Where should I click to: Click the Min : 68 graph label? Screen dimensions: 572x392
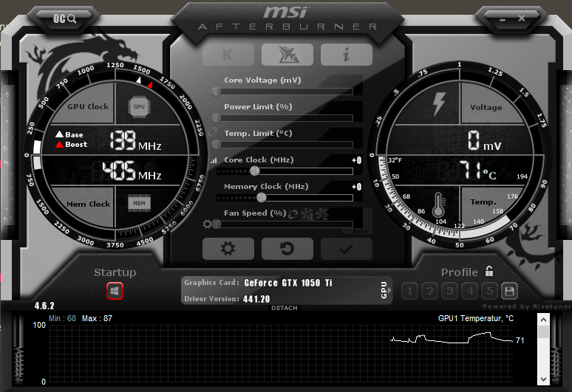[x=62, y=318]
